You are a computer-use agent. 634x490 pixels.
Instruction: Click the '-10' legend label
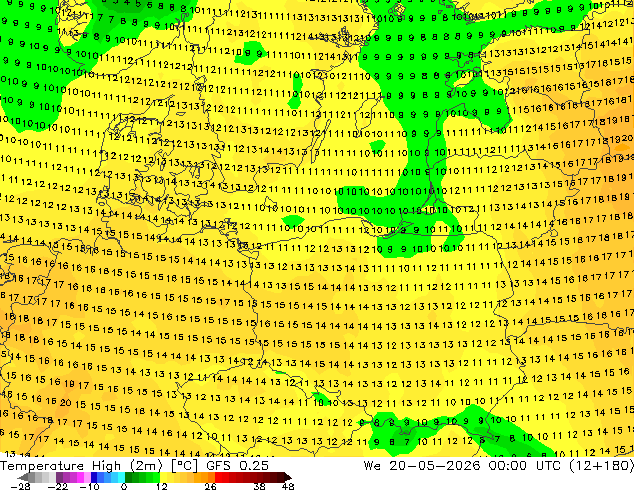tap(89, 486)
